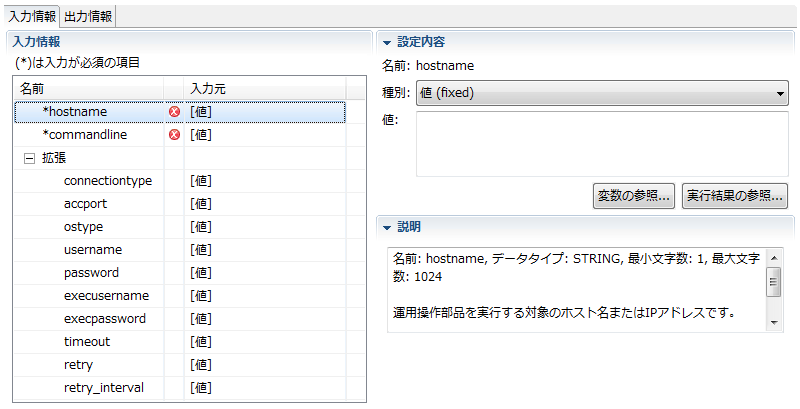
Task: Select the password parameter row
Action: 91,273
